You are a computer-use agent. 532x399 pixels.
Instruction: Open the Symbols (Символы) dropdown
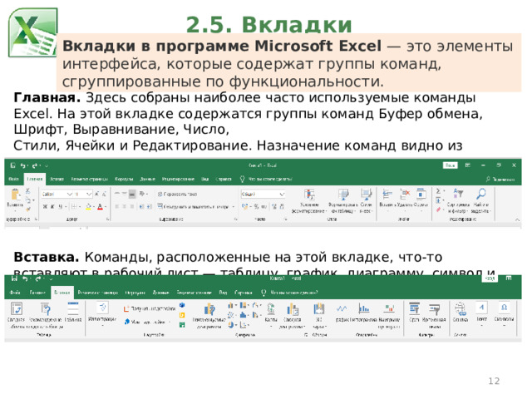click(505, 314)
